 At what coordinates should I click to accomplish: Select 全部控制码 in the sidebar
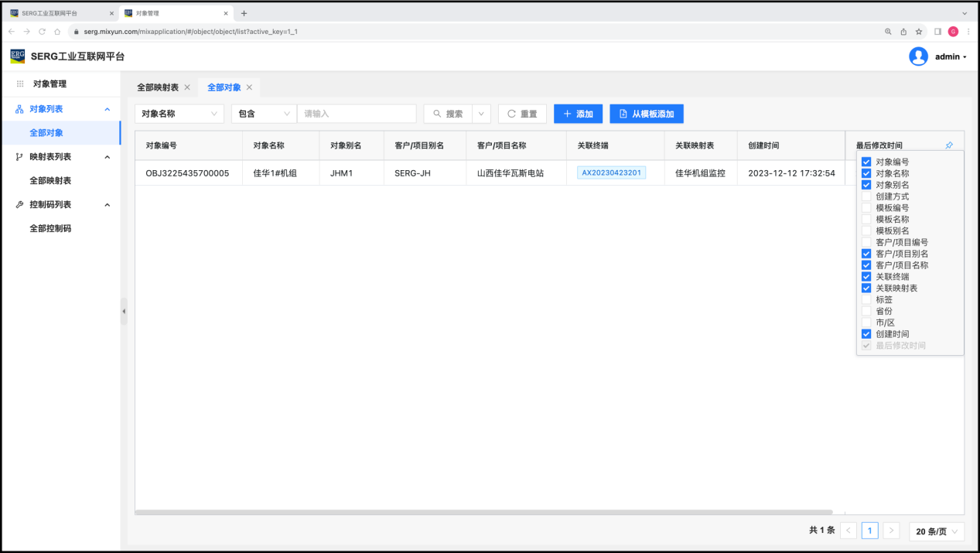point(50,229)
